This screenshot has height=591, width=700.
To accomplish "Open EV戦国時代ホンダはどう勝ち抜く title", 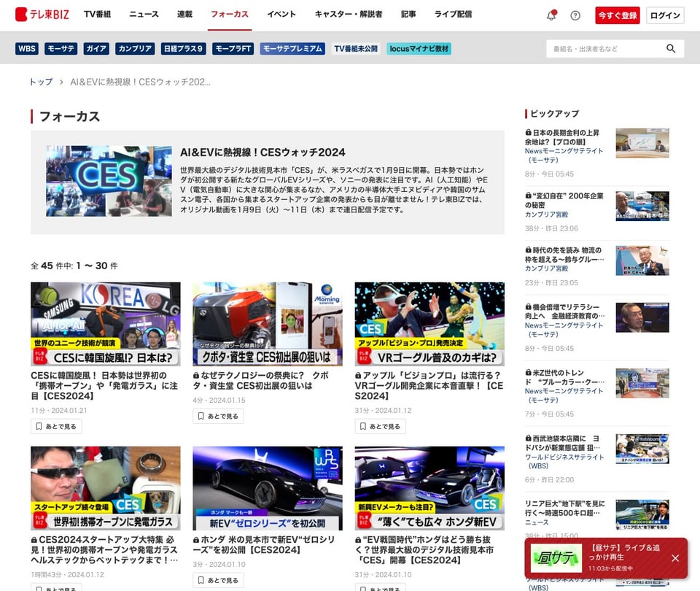I will (x=424, y=550).
